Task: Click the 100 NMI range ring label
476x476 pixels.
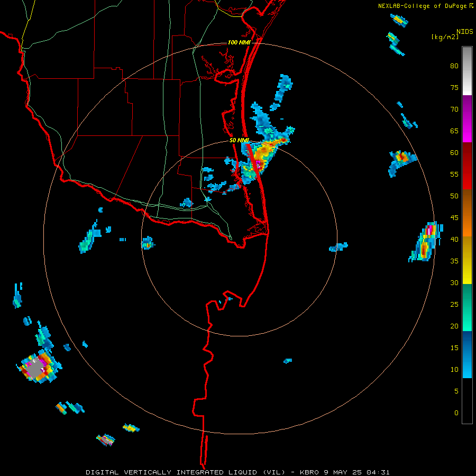Action: (239, 42)
